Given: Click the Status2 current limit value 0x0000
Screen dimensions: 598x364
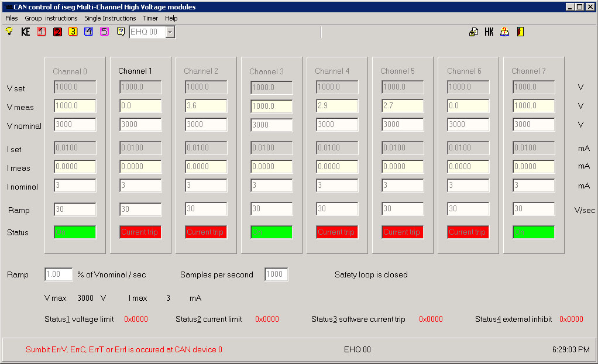Looking at the screenshot, I should point(267,319).
